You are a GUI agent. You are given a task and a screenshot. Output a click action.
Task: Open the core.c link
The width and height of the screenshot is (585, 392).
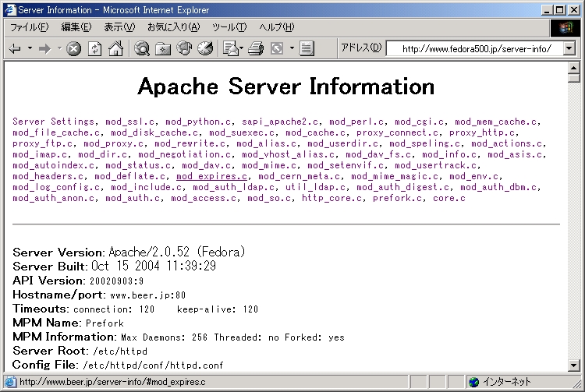click(x=449, y=198)
